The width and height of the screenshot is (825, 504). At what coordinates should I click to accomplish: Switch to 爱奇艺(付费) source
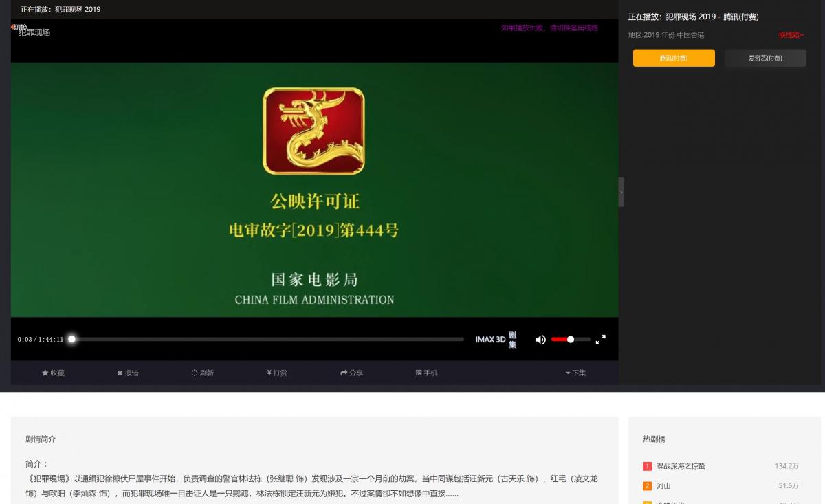(765, 58)
